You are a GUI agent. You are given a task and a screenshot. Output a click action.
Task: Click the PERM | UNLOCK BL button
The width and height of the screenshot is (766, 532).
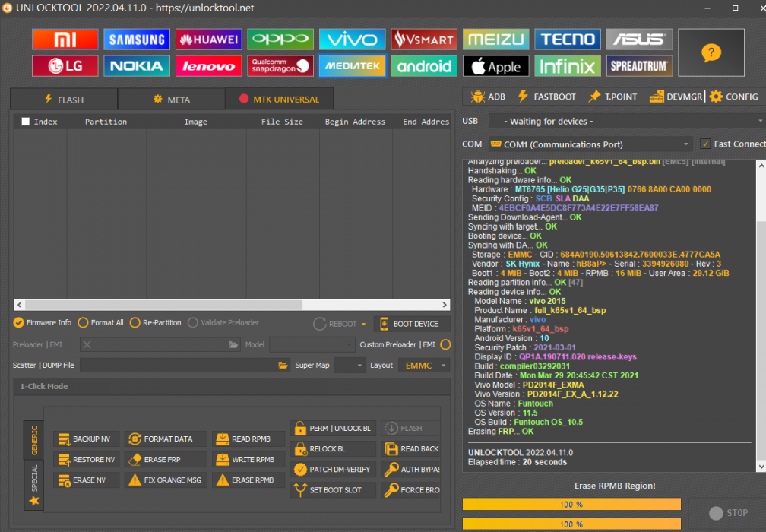[333, 429]
